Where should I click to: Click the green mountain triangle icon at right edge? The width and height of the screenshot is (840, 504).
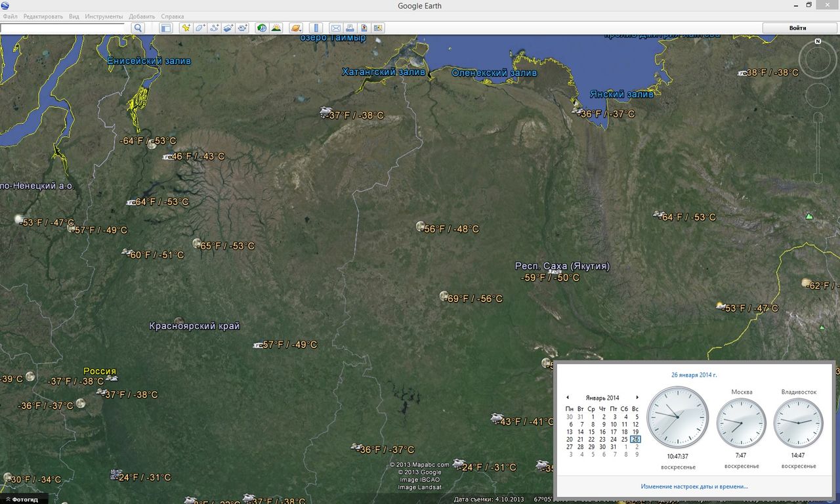[x=809, y=216]
